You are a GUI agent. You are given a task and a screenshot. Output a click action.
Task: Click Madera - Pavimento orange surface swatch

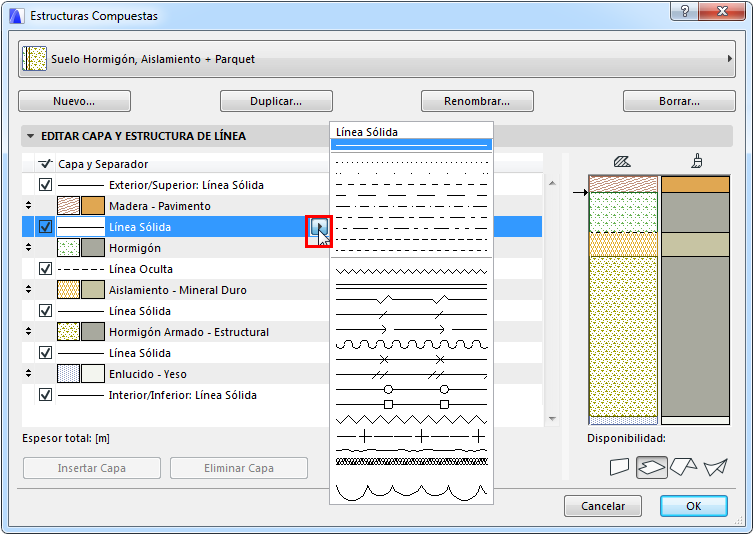click(x=93, y=206)
